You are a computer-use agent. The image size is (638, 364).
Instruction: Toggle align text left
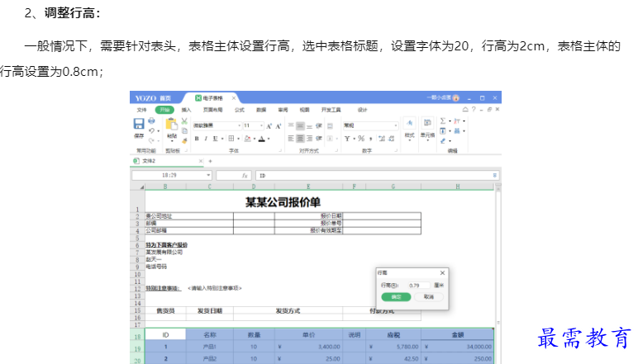pyautogui.click(x=291, y=139)
